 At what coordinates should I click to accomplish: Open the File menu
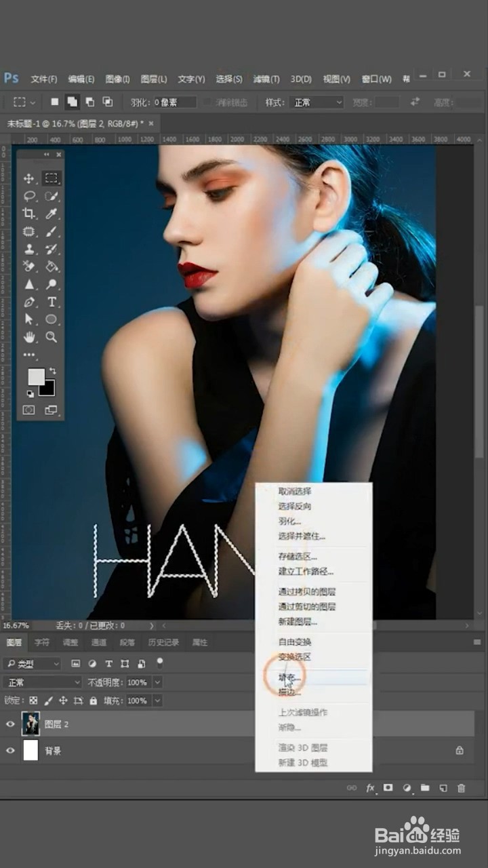(x=44, y=79)
